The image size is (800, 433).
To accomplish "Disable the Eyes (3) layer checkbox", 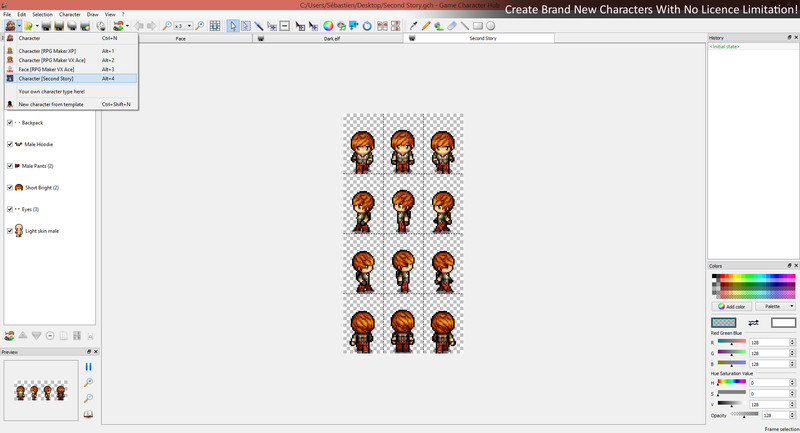I will pos(10,209).
